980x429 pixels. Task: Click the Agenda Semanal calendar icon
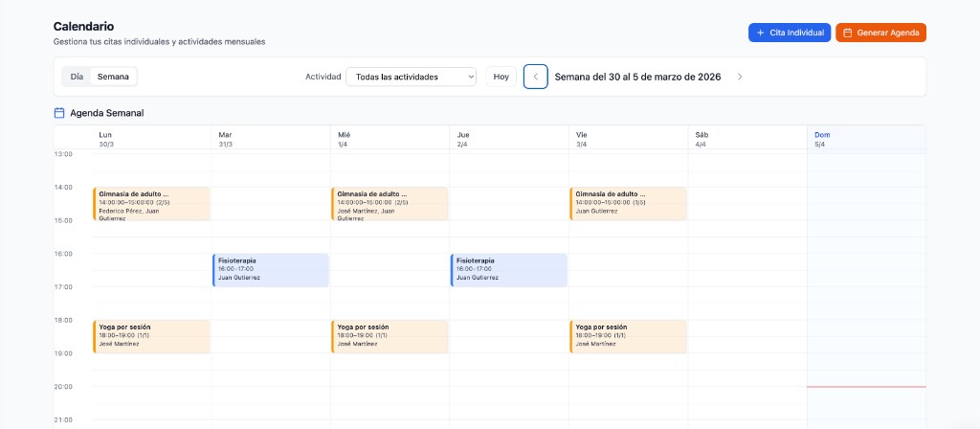[59, 113]
